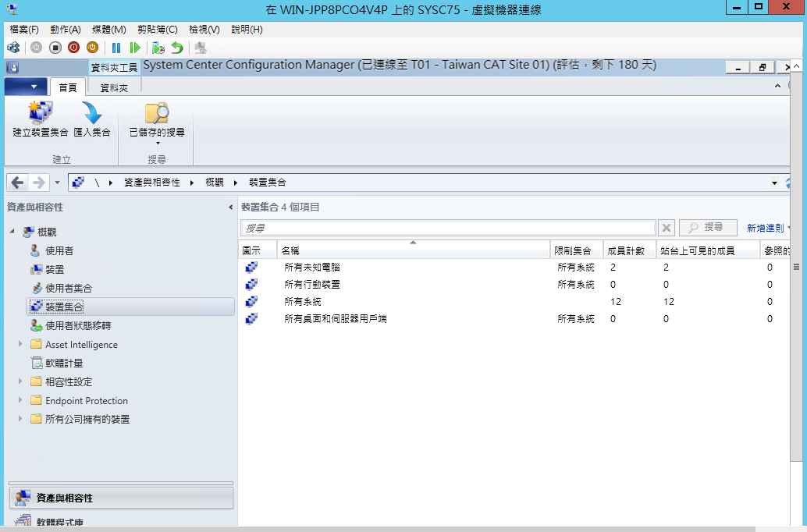Screen dimensions: 807x532
Task: Expand the 所有公司擁有的裝置 folder
Action: [x=20, y=418]
